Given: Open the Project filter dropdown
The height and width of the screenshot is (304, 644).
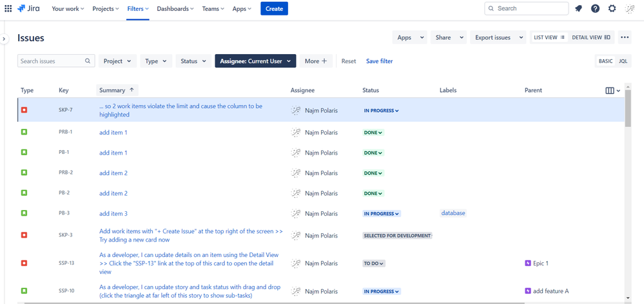Looking at the screenshot, I should coord(117,61).
